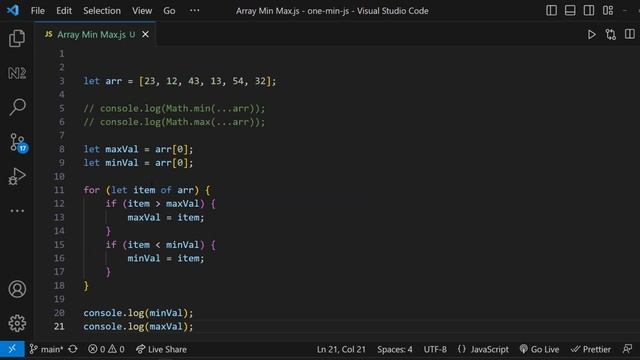Click 'minVal = item;' line
The width and height of the screenshot is (640, 360).
click(166, 258)
